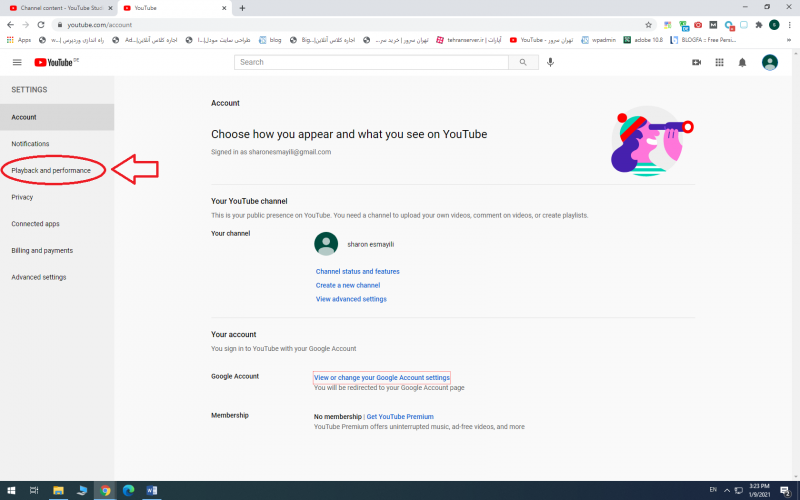Viewport: 800px width, 500px height.
Task: Open the Notifications settings section
Action: tap(30, 144)
